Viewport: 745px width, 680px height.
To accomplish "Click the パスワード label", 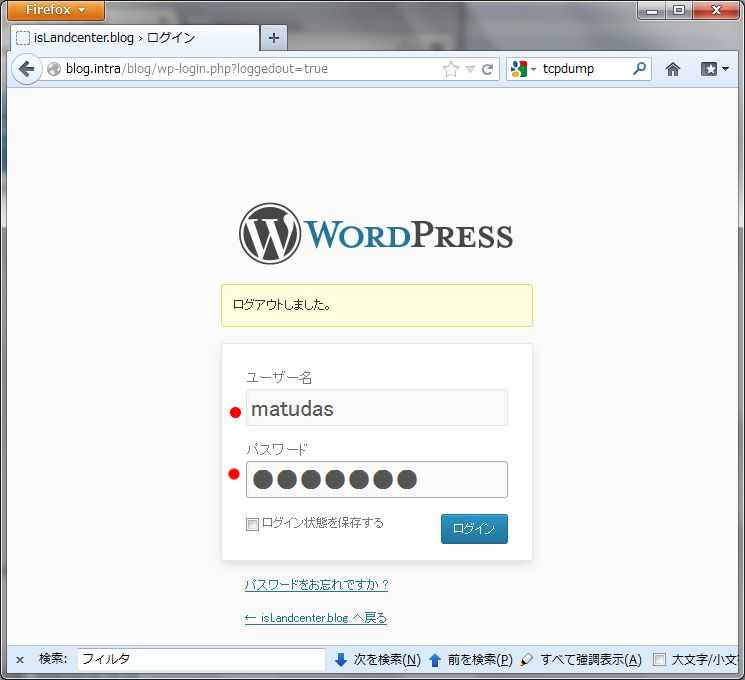I will point(277,449).
